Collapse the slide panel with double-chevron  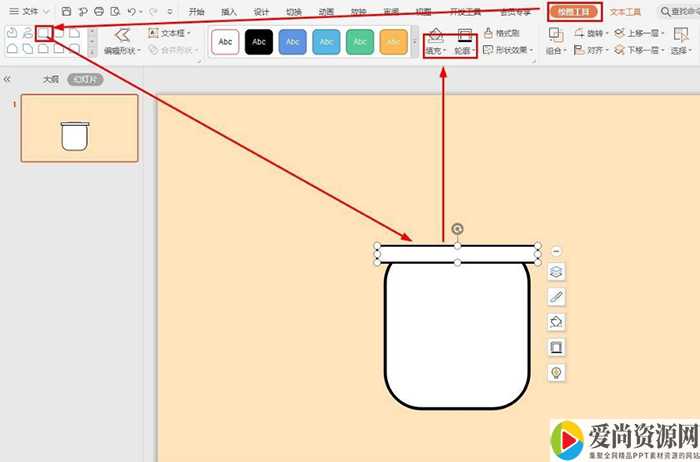8,78
